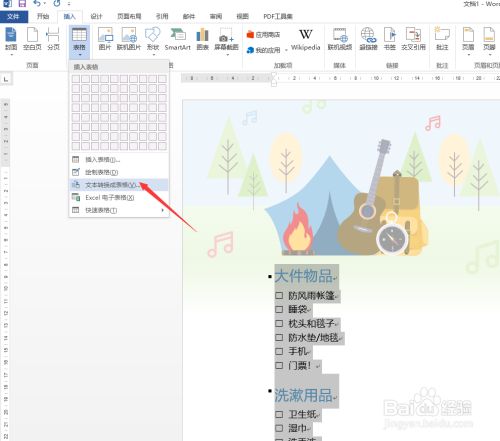Screen dimensions: 500x441
Task: Insert an online video (联机视频)
Action: point(340,39)
